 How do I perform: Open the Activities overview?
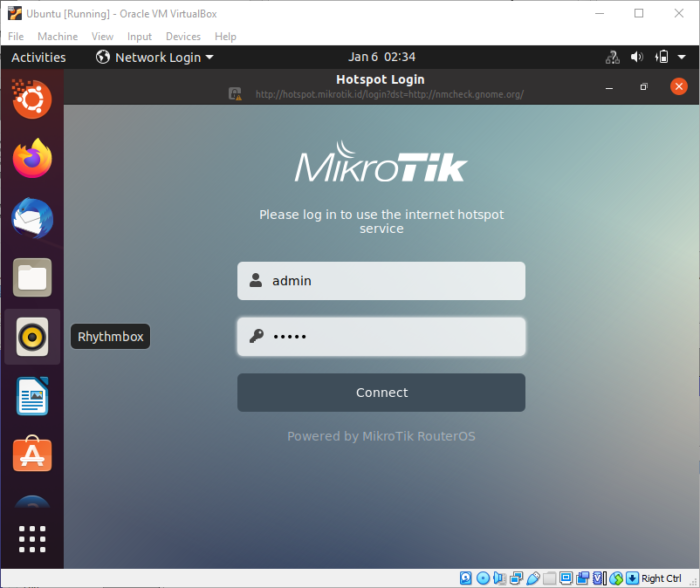(38, 57)
